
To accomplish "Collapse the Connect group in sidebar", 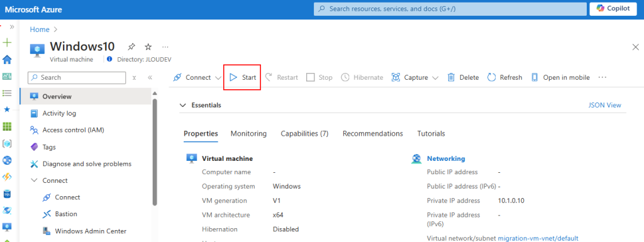I will pos(34,180).
